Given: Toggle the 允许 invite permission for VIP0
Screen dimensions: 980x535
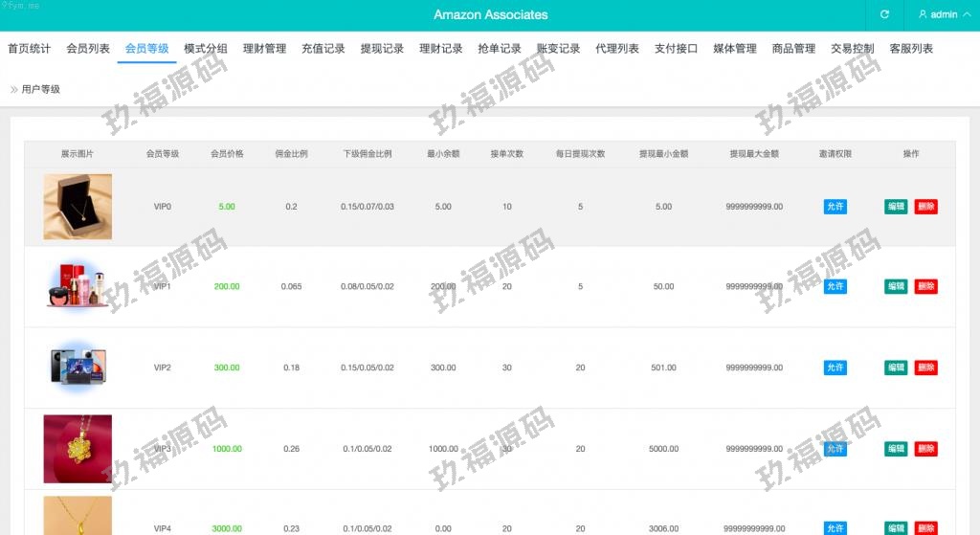Looking at the screenshot, I should (x=835, y=207).
